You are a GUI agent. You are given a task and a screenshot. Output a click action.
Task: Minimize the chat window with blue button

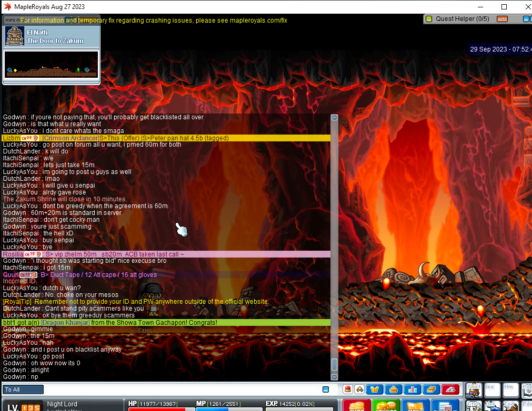click(x=326, y=389)
